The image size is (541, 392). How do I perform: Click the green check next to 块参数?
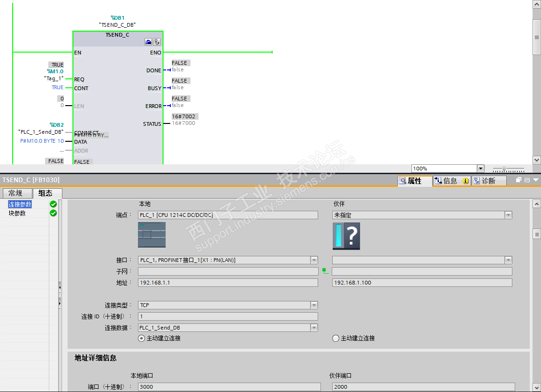pos(53,213)
